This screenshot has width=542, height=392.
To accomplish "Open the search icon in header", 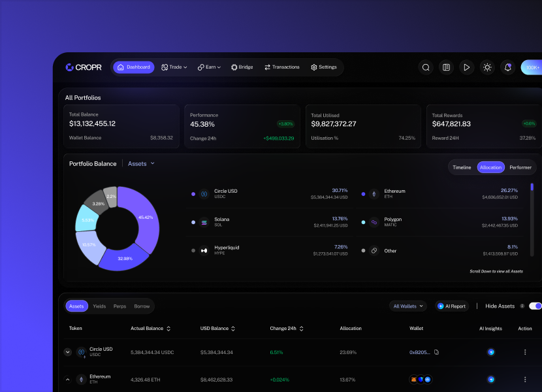I will point(426,67).
